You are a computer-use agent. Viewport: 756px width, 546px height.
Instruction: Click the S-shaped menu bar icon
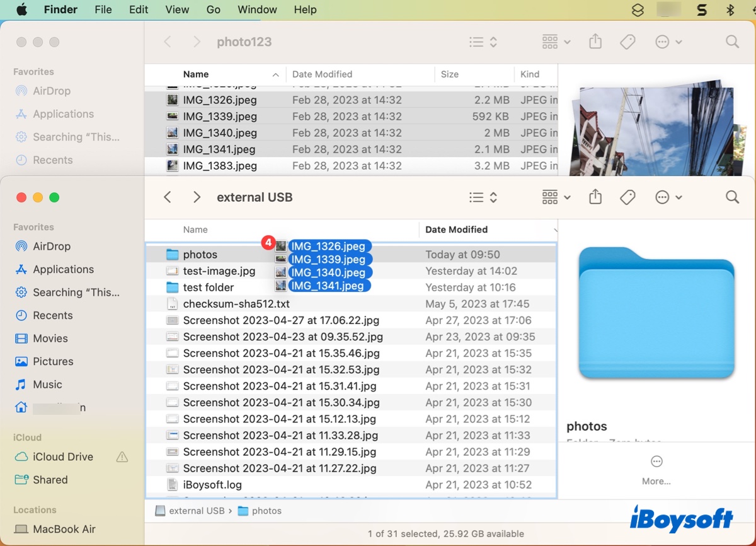[701, 9]
